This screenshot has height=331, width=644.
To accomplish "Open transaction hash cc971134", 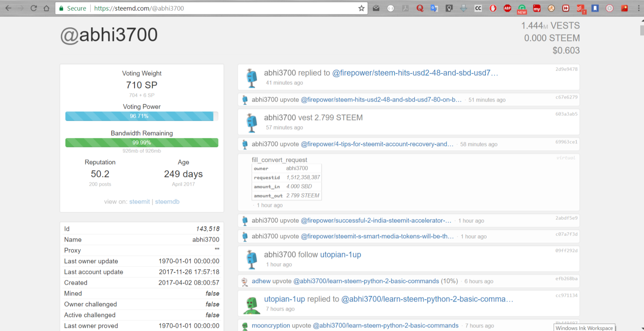I will tap(566, 295).
